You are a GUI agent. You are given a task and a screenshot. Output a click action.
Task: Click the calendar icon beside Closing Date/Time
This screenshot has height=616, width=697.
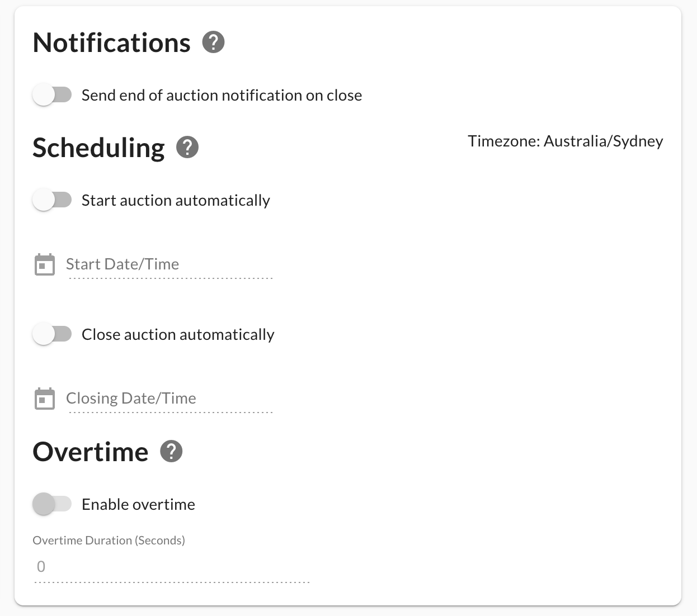pyautogui.click(x=45, y=399)
